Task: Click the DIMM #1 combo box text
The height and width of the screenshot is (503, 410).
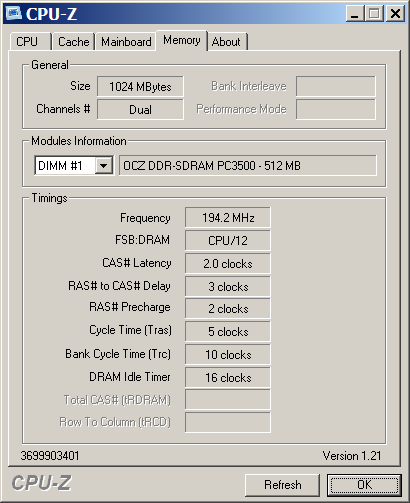Action: tap(60, 165)
